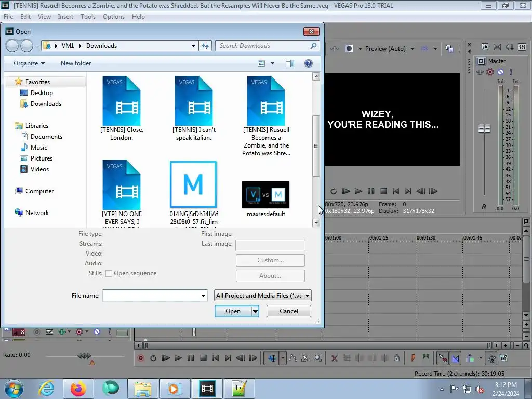532x399 pixels.
Task: Click Cancel in the Open dialog
Action: [x=289, y=311]
